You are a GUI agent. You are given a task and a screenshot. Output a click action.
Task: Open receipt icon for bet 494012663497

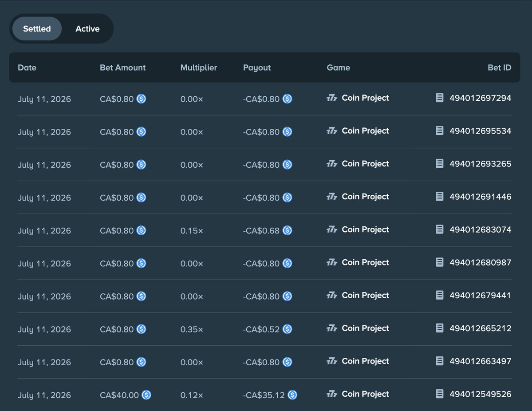click(439, 361)
